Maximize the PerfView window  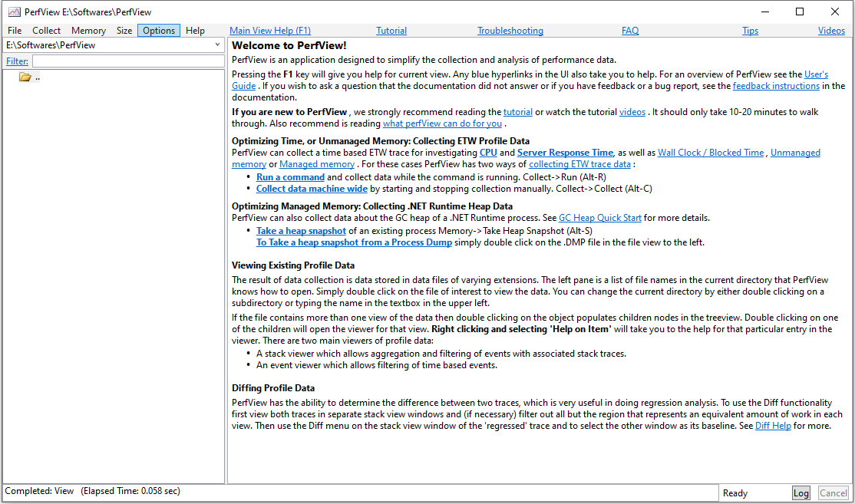pos(800,12)
